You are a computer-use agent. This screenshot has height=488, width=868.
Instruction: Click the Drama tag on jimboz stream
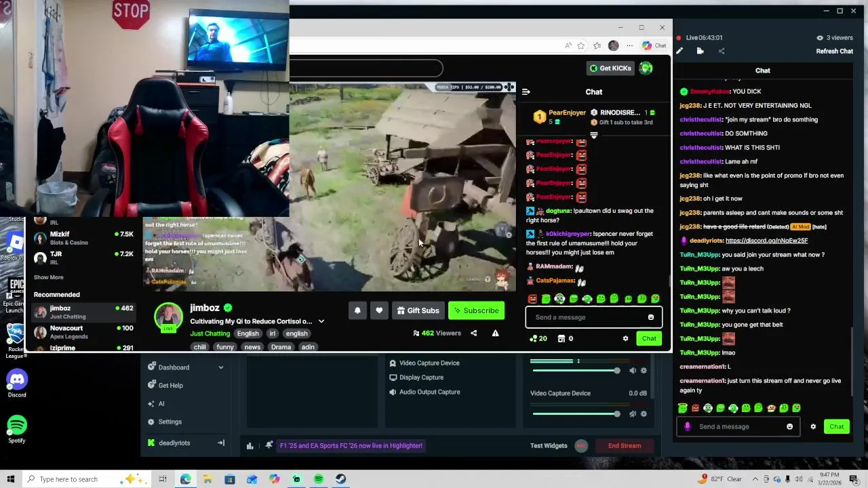tap(281, 347)
